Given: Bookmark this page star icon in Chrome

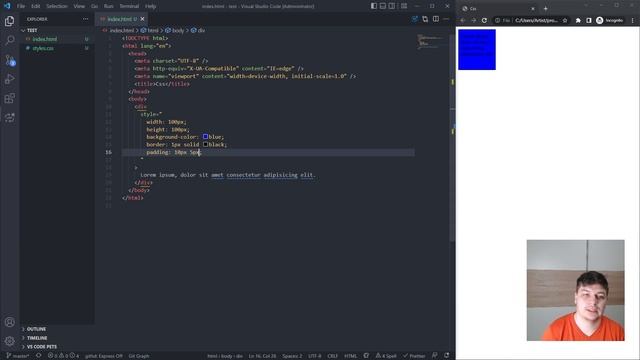Looking at the screenshot, I should 565,20.
